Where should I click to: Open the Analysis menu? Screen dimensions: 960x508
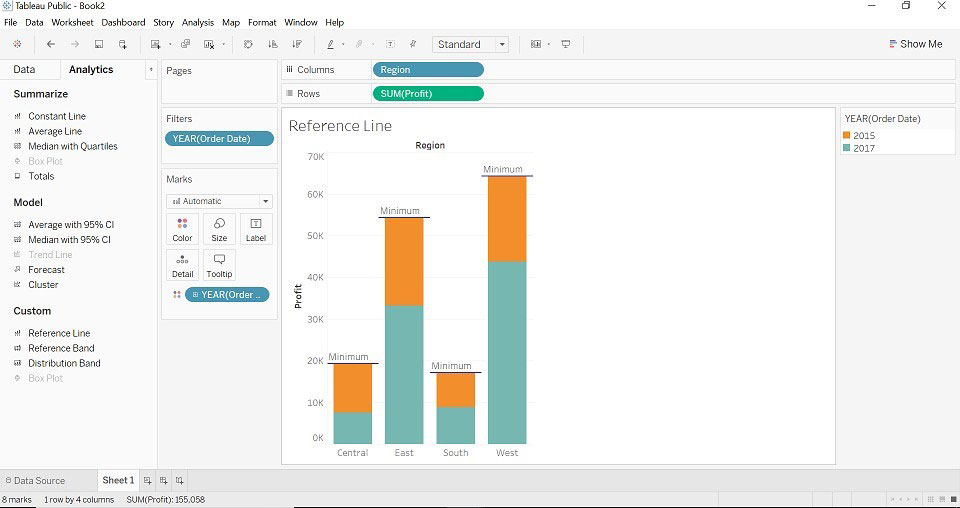pos(198,22)
